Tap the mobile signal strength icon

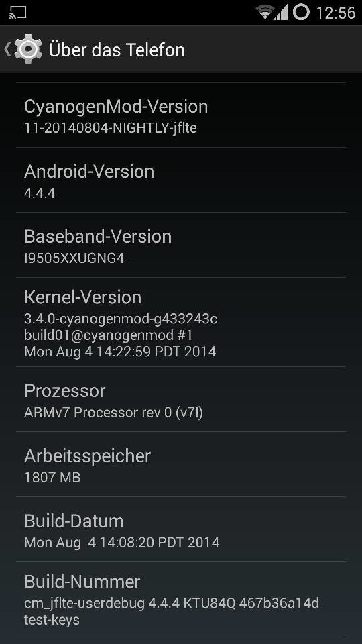281,13
